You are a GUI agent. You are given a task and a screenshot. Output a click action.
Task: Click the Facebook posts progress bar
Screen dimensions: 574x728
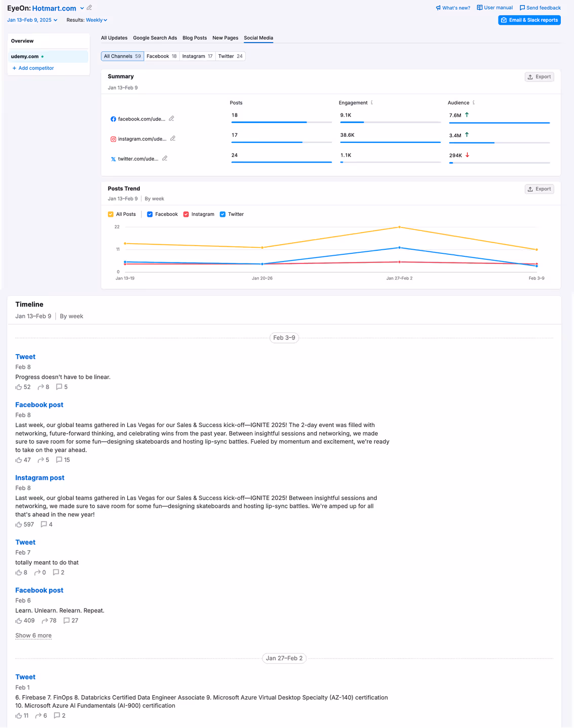pyautogui.click(x=282, y=122)
